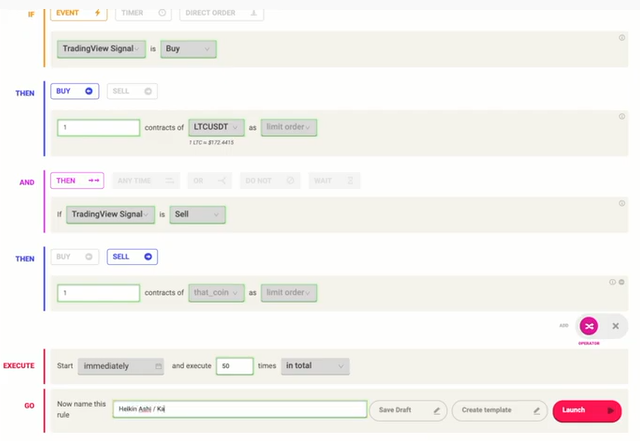
Task: Open the Start immediately date picker
Action: tap(121, 366)
